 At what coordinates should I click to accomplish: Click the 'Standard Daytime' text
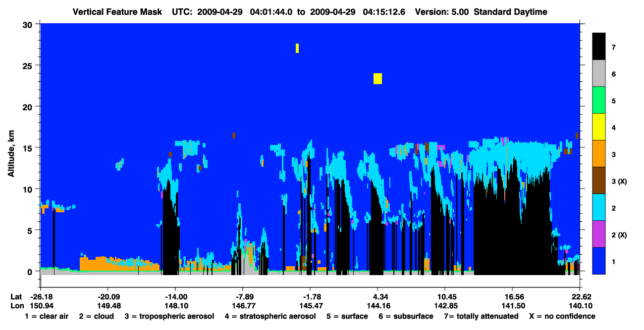point(511,12)
